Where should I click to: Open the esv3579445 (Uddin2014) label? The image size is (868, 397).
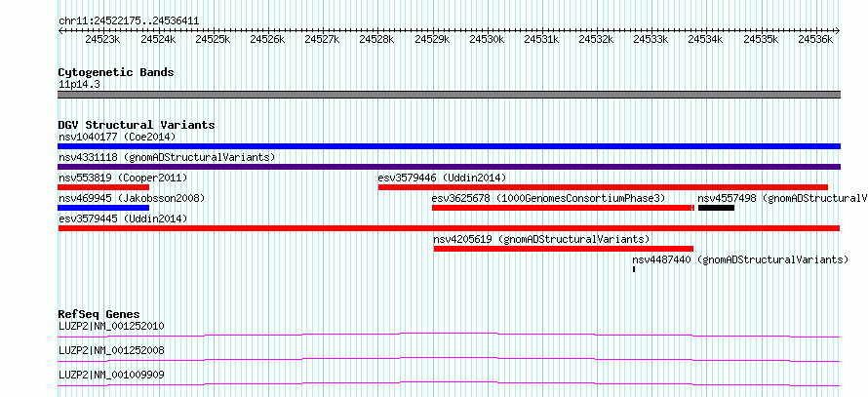tap(123, 218)
